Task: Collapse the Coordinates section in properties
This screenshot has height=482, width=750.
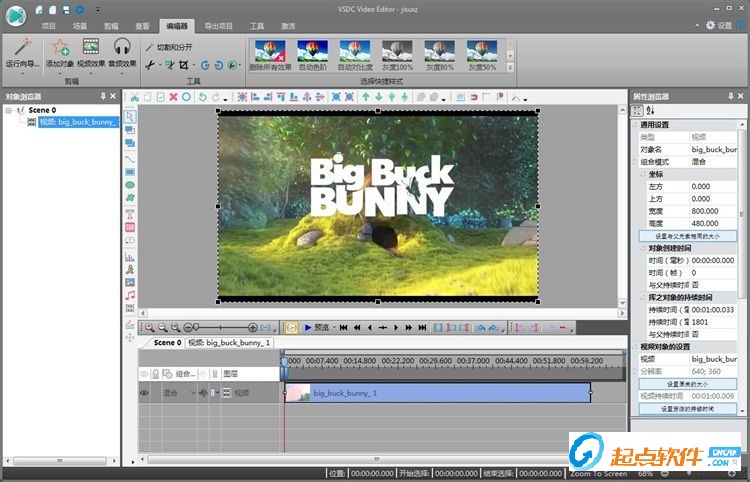Action: [643, 175]
